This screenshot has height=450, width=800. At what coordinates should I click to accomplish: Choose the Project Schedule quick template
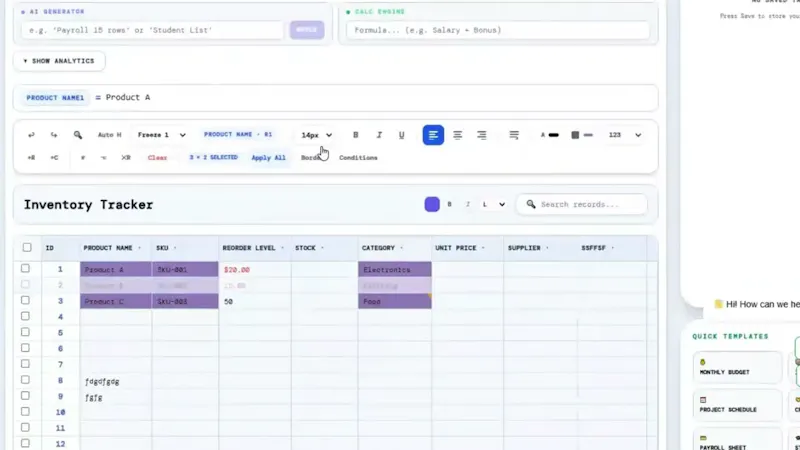click(x=737, y=405)
